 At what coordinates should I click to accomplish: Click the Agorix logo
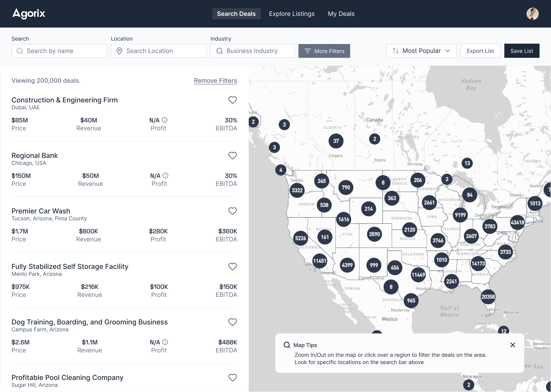click(x=29, y=14)
